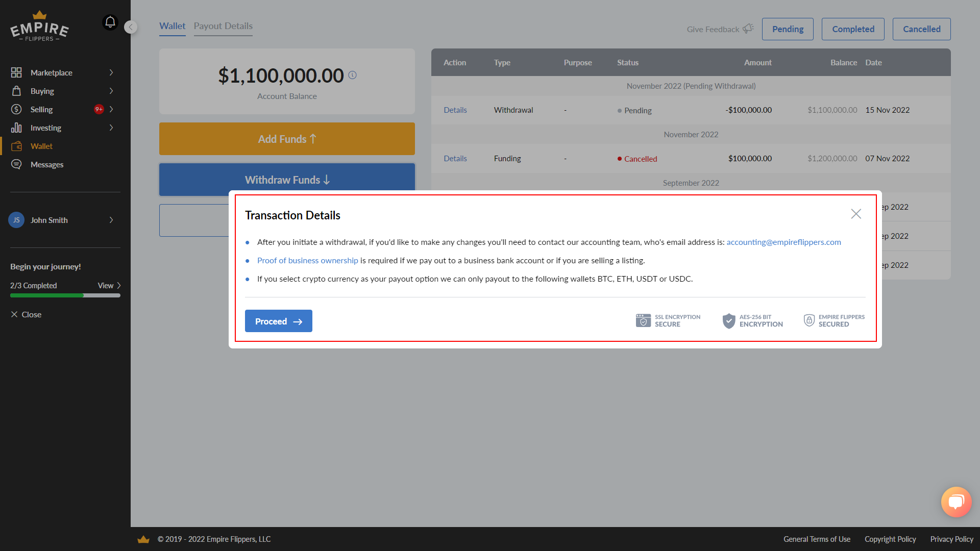980x551 pixels.
Task: Open the Privacy Policy link
Action: tap(951, 539)
